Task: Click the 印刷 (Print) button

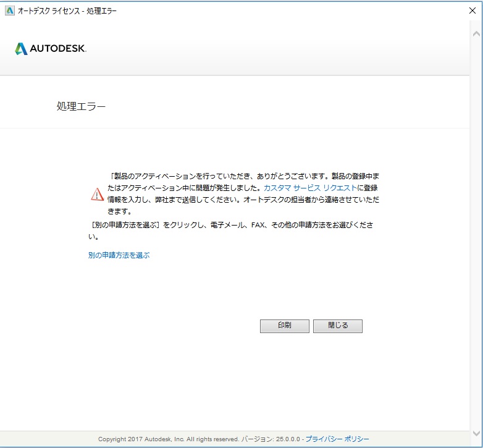Action: [284, 326]
